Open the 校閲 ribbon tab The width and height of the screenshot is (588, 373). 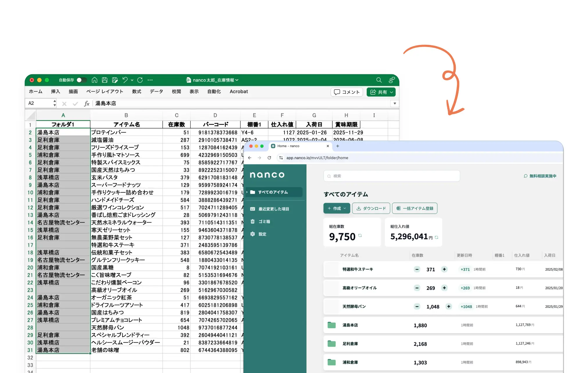(x=176, y=92)
